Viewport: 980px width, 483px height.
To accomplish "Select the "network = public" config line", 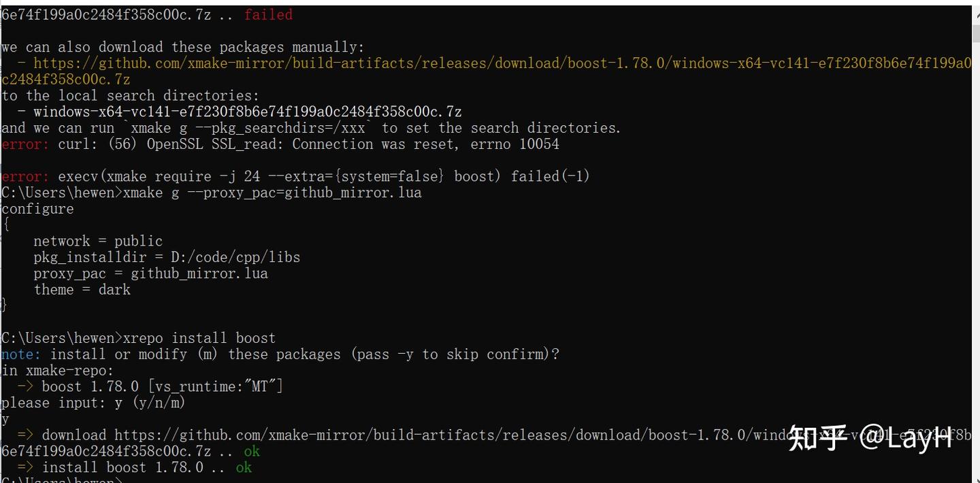I will click(x=98, y=241).
